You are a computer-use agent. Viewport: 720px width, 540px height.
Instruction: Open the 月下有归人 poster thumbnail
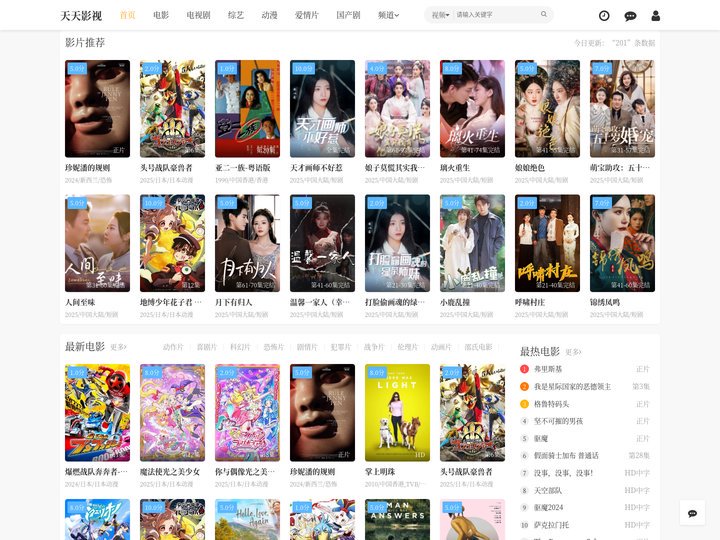248,243
